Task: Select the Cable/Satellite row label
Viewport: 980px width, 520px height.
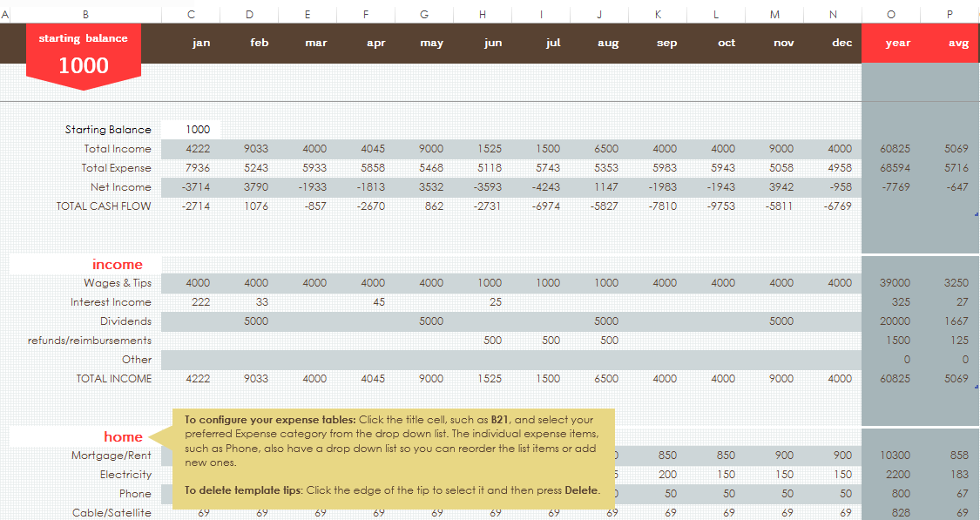Action: tap(112, 513)
